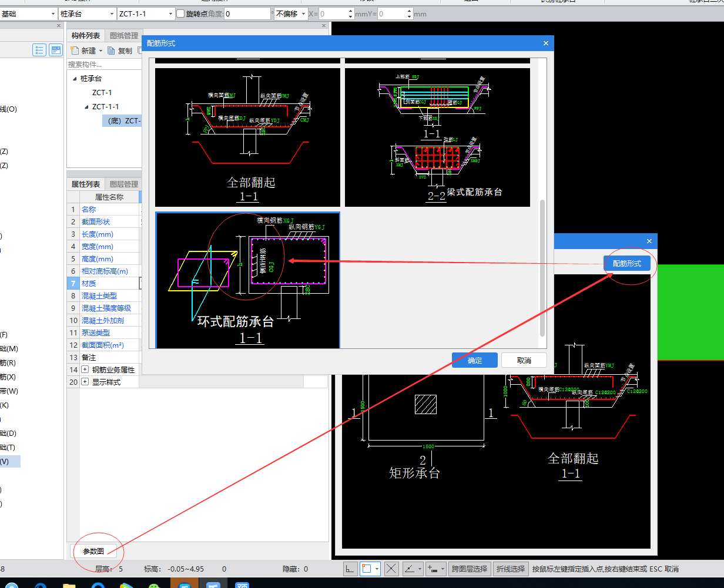Screen dimensions: 724x588
Task: Expand the 钢筋业务属性 row
Action: pyautogui.click(x=85, y=369)
